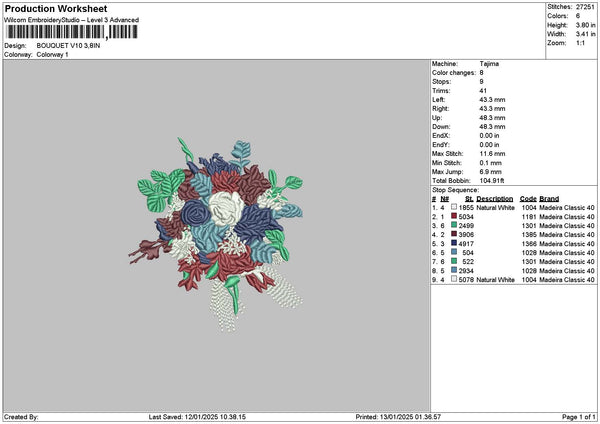Click the green swatch in row 3
The width and height of the screenshot is (600, 424).
(454, 225)
